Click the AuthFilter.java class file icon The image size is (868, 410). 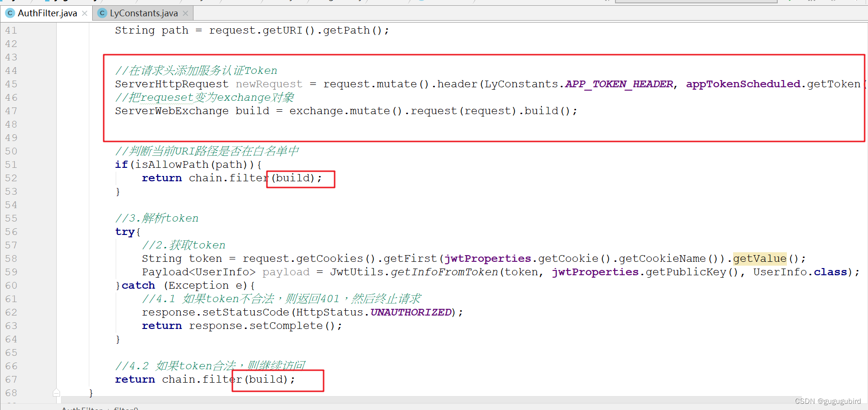(x=10, y=13)
